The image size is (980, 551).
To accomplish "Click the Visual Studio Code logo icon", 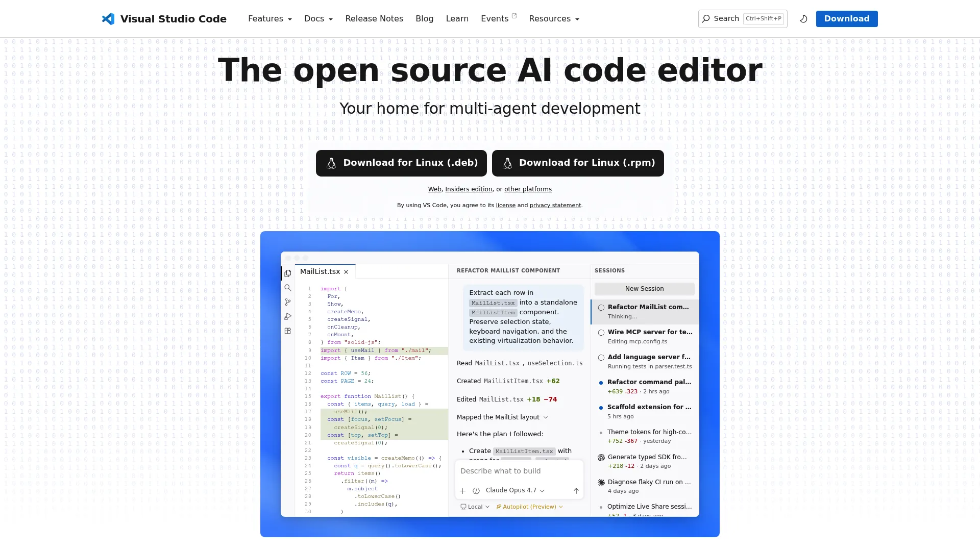I will (x=108, y=19).
